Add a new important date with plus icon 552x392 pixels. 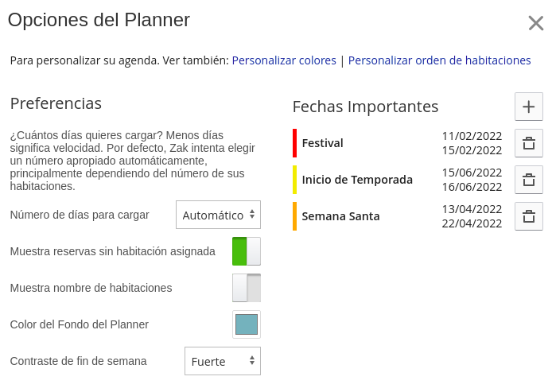tap(528, 107)
